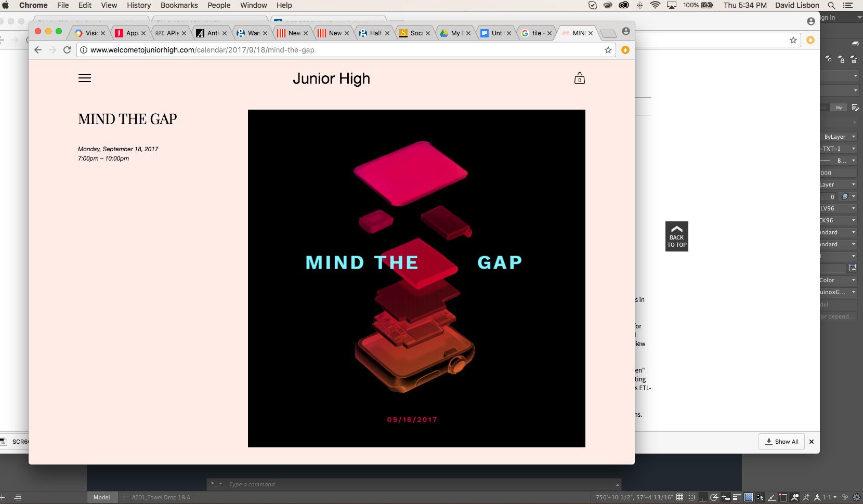Image resolution: width=863 pixels, height=504 pixels.
Task: Close the downloads bar in back window
Action: (812, 442)
